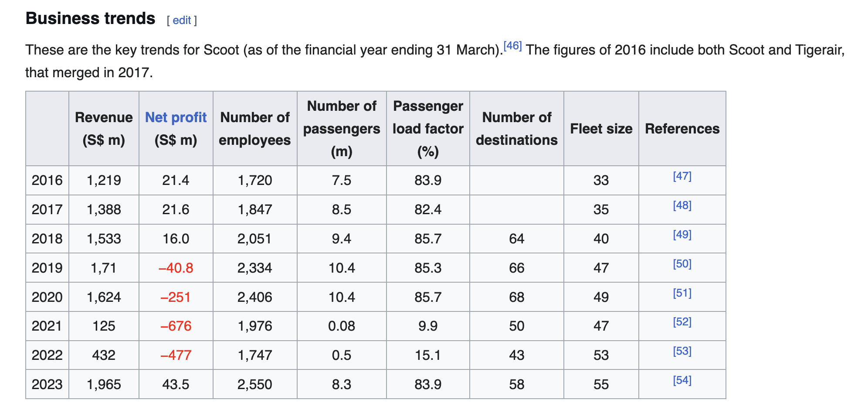
Task: Open reference 52 in the 2021 row
Action: 682,322
